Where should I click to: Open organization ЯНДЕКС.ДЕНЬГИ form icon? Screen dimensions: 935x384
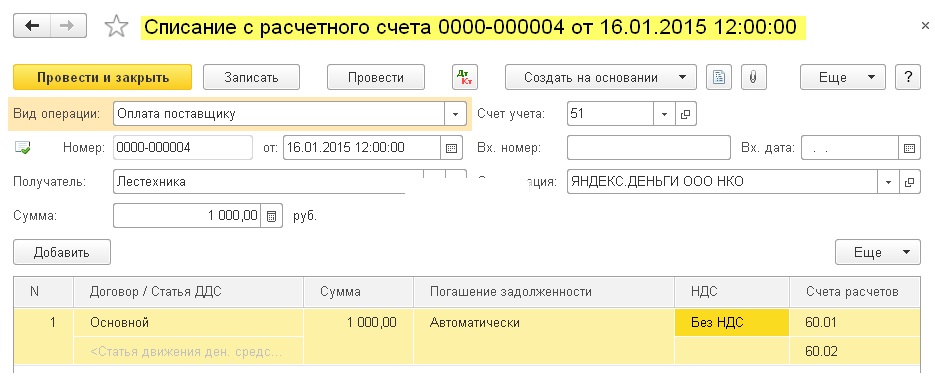[x=909, y=182]
